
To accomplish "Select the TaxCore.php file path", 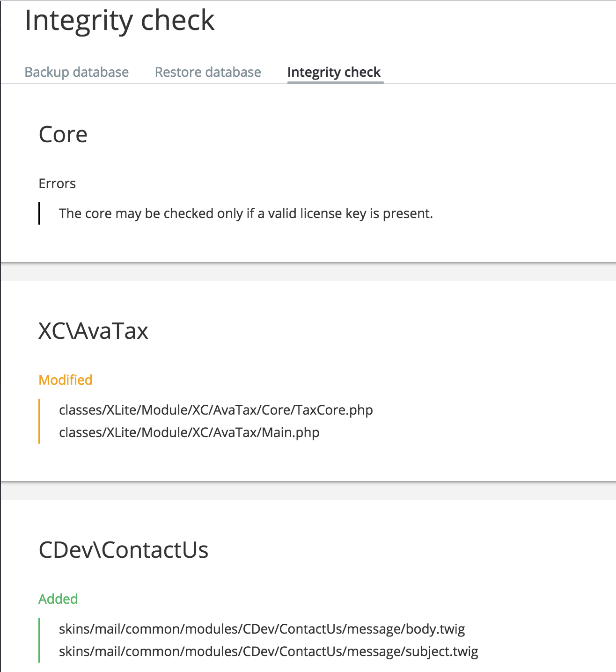I will 216,410.
